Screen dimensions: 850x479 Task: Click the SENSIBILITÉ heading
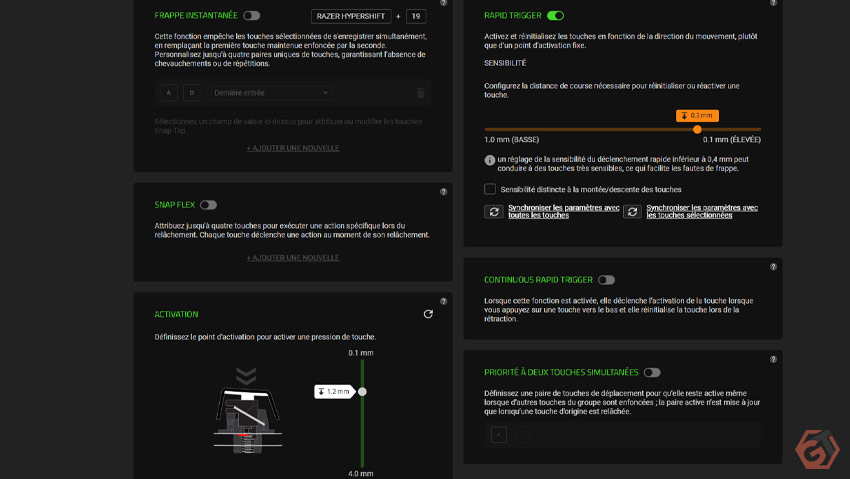coord(505,63)
